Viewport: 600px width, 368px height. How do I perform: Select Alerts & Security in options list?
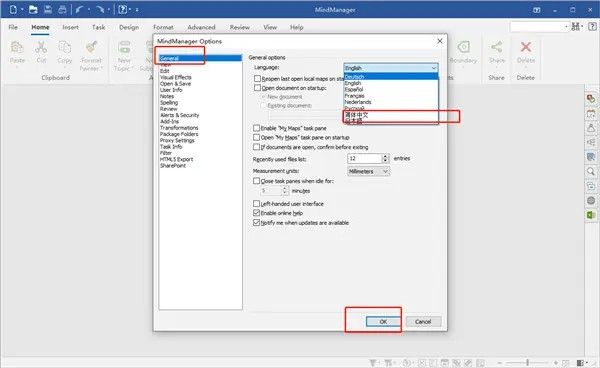pos(179,115)
